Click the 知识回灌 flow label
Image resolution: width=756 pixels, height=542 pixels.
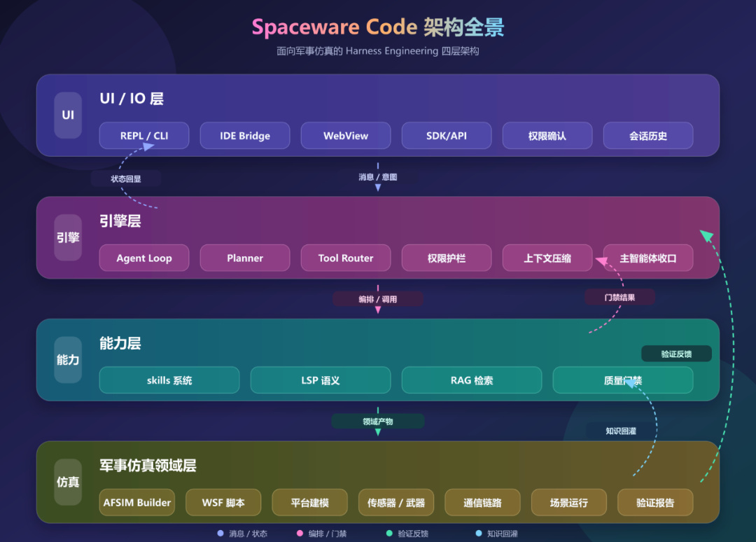(621, 431)
